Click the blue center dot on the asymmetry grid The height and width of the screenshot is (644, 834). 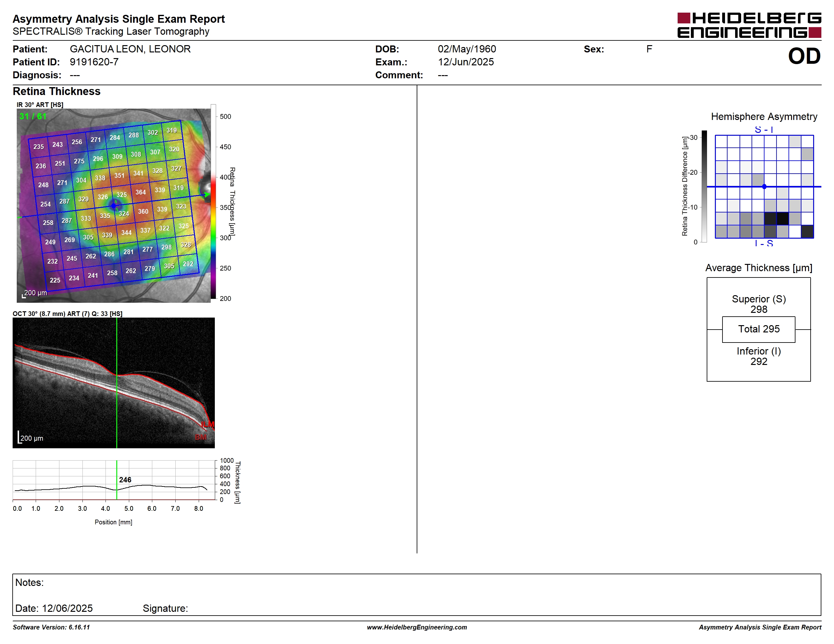click(764, 187)
